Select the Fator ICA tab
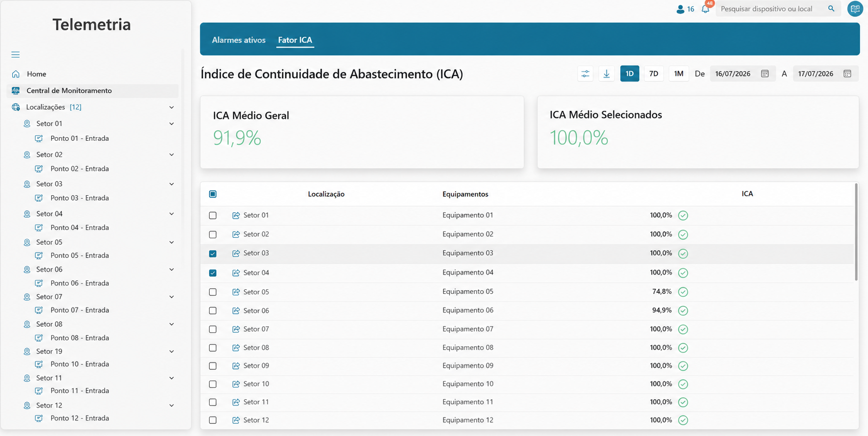 click(295, 40)
